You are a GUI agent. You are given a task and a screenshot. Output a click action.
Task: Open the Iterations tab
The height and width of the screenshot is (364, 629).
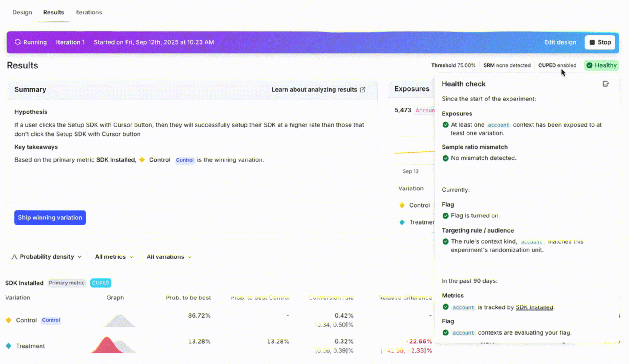(88, 12)
